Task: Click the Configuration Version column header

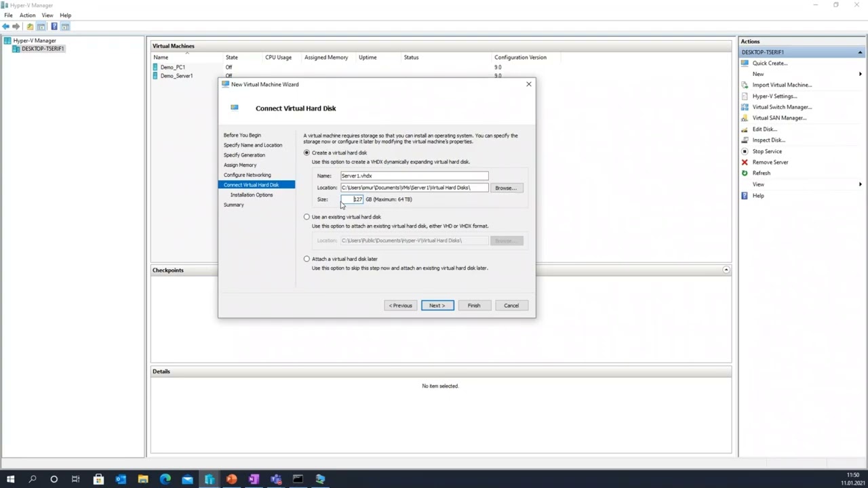Action: pos(520,58)
